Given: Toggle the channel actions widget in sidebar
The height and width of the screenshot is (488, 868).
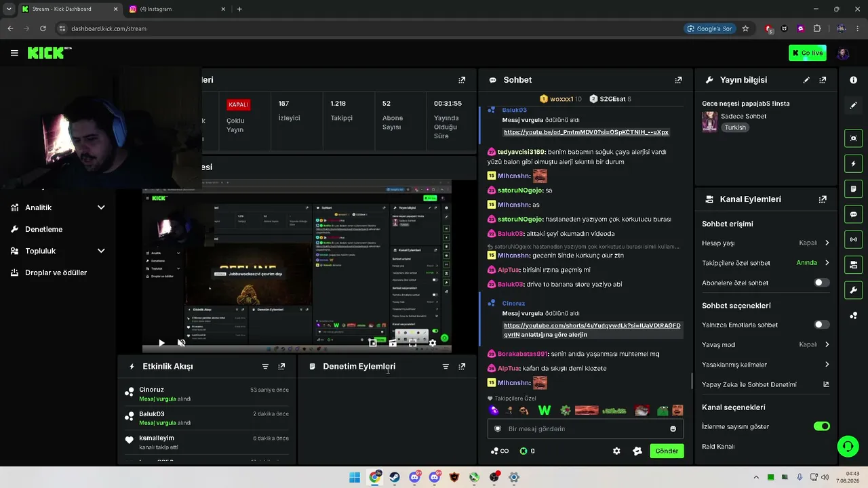Looking at the screenshot, I should point(853,264).
